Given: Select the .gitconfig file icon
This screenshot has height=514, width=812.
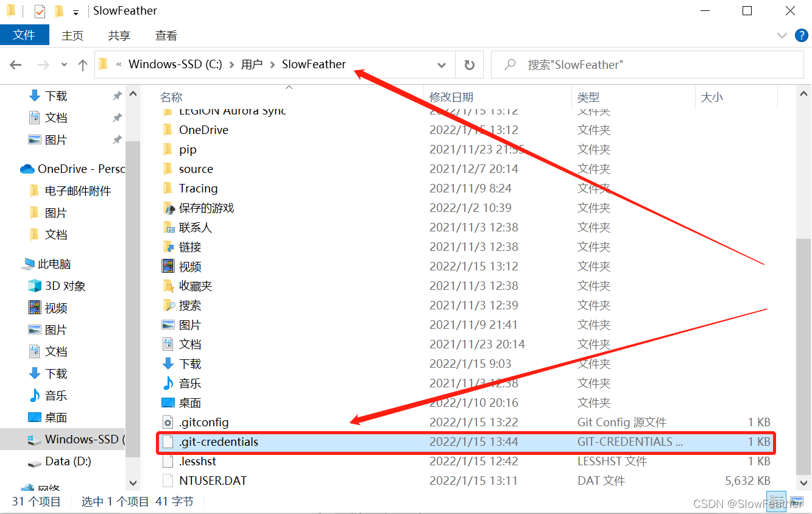Looking at the screenshot, I should [x=168, y=422].
